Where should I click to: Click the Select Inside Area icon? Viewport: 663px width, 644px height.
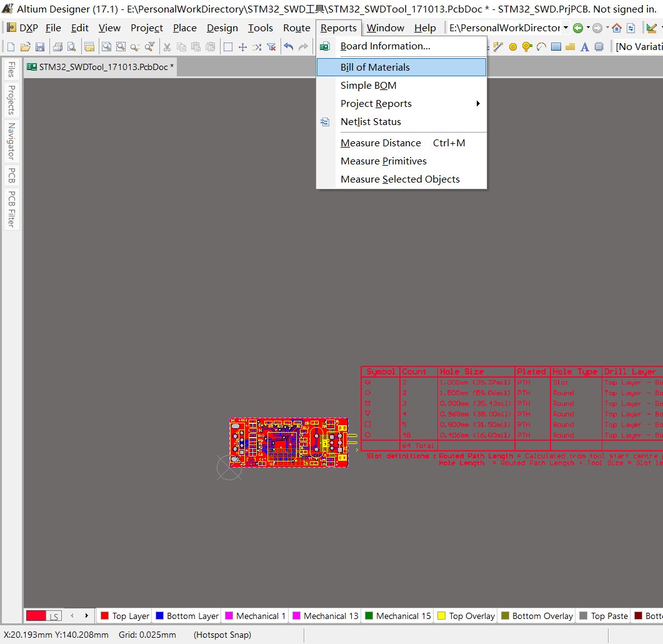click(228, 47)
